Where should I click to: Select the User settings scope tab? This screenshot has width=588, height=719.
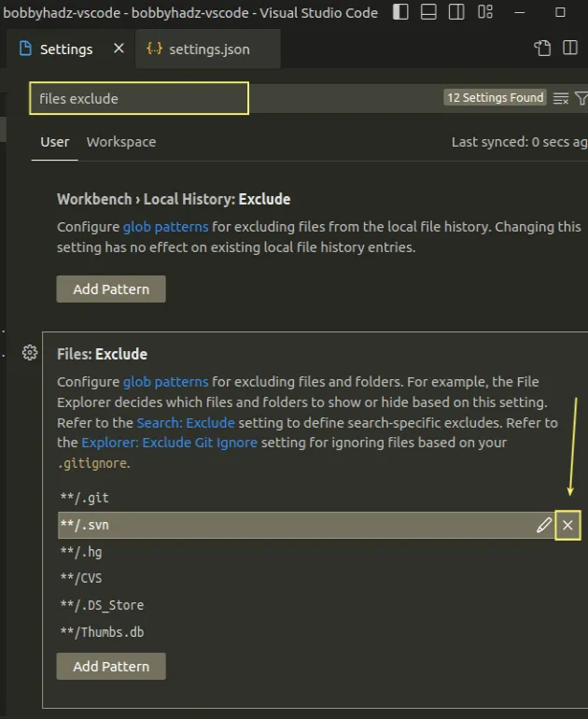[x=54, y=142]
